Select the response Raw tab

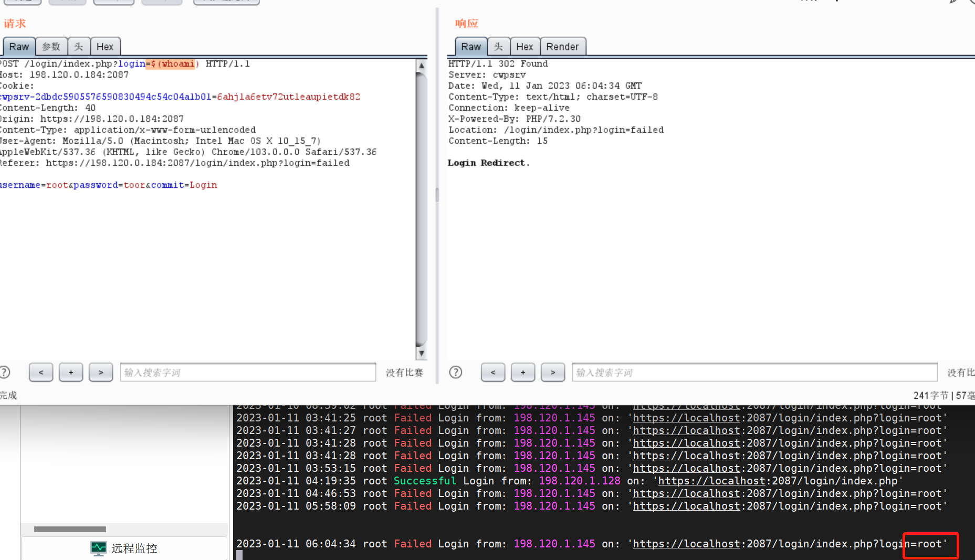point(471,47)
